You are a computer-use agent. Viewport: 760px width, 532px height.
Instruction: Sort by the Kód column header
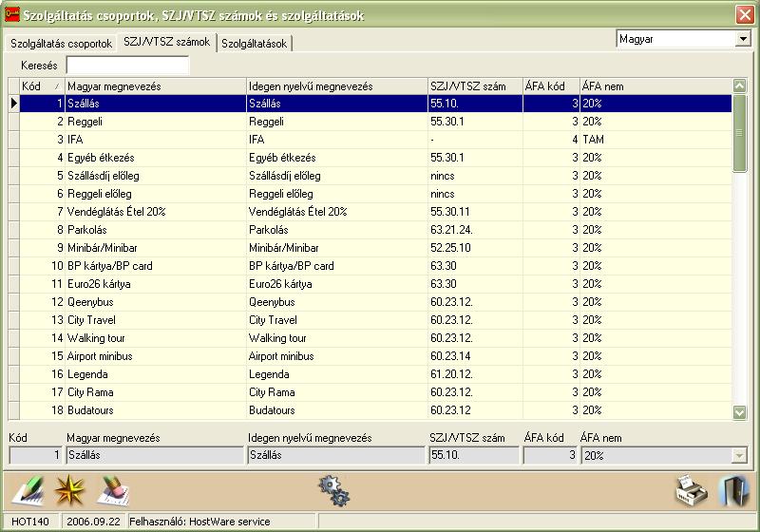click(42, 86)
